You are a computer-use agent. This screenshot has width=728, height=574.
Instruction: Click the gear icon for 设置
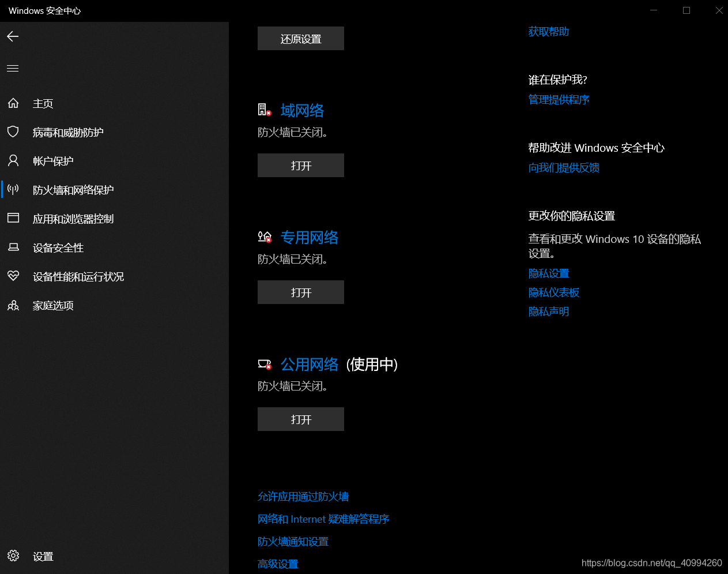(x=13, y=556)
